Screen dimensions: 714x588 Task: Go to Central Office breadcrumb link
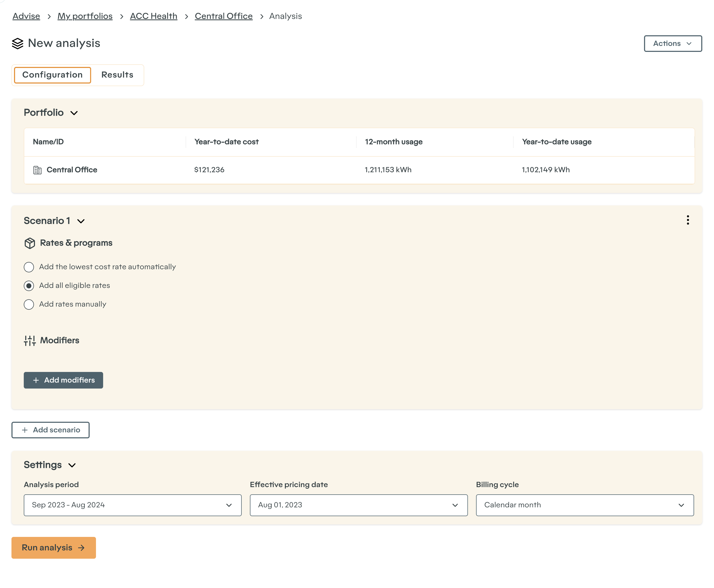pyautogui.click(x=223, y=16)
